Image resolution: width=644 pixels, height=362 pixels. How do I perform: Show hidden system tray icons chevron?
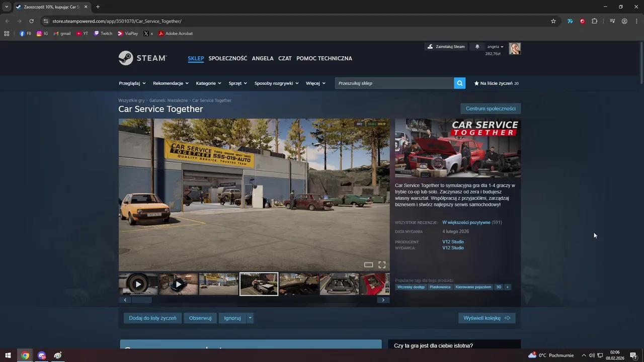coord(584,355)
